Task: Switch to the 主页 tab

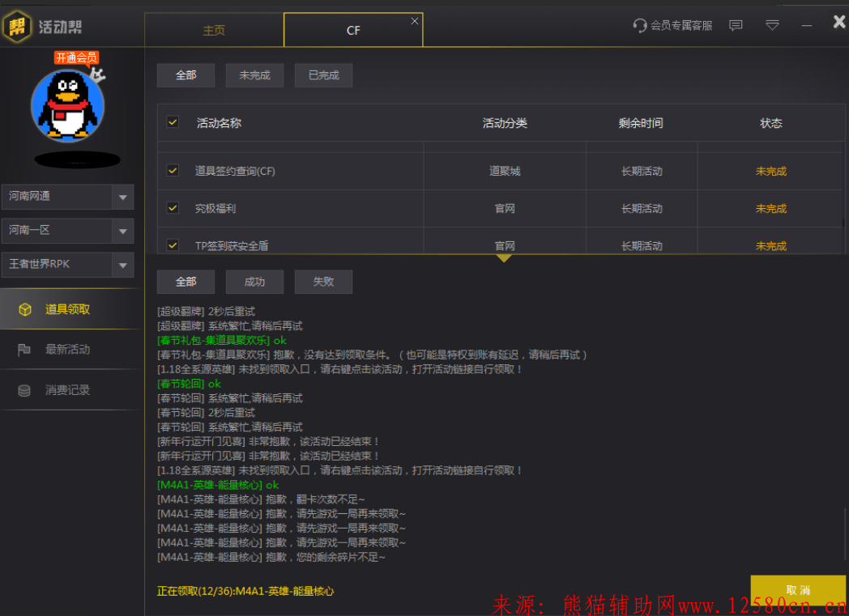Action: point(214,30)
